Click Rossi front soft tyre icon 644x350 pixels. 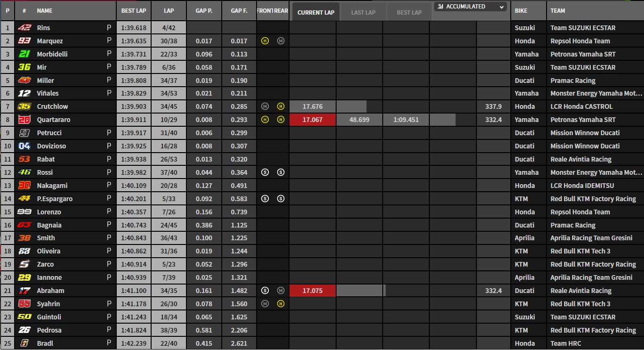(265, 172)
